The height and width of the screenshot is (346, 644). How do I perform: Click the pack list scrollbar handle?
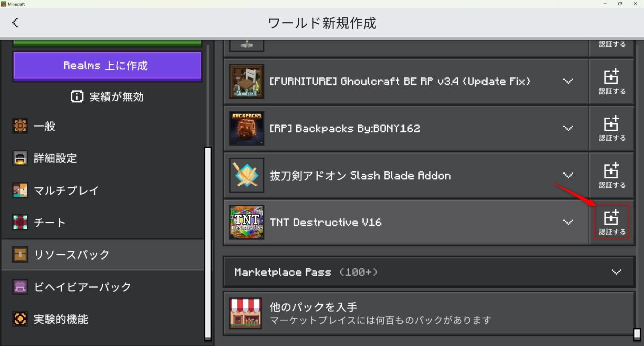pyautogui.click(x=637, y=335)
